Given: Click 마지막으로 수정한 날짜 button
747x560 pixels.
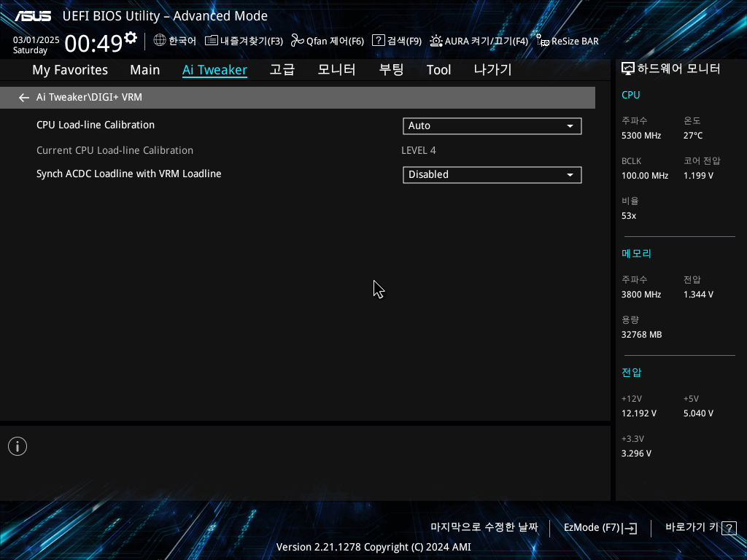Looking at the screenshot, I should click(484, 527).
